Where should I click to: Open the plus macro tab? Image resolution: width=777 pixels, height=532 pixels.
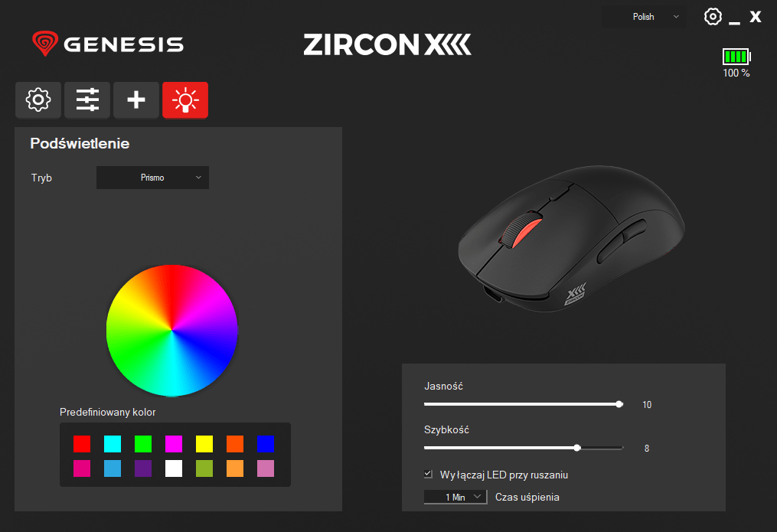[136, 100]
